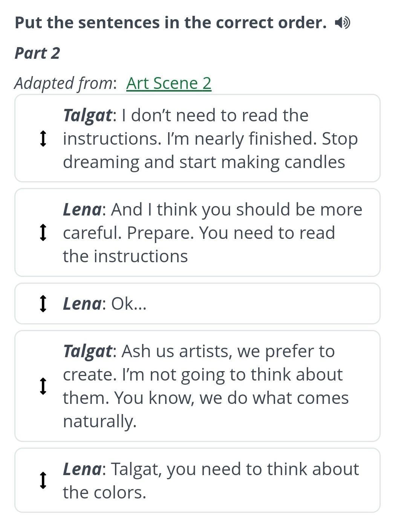Click the bold name Talgat in the instructions card
This screenshot has height=532, width=401.
click(87, 115)
